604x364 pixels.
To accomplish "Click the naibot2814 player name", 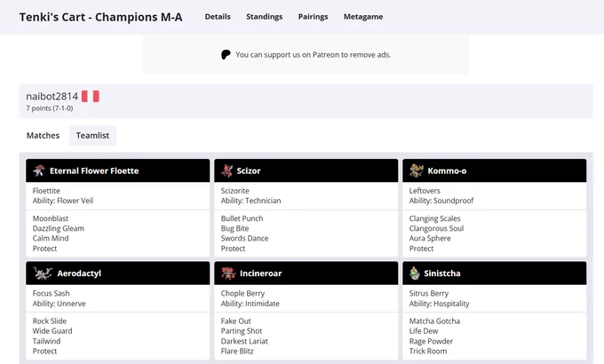I will pyautogui.click(x=52, y=96).
